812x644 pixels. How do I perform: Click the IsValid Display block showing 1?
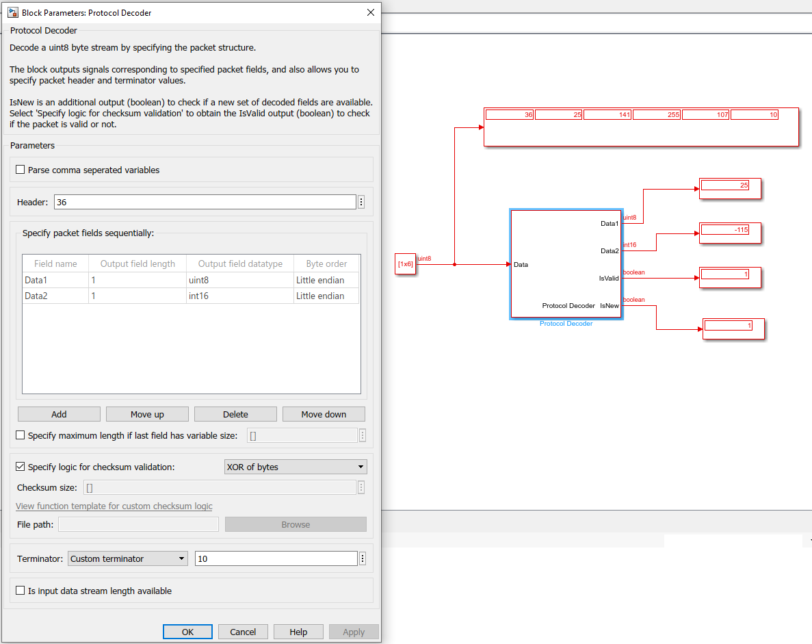point(730,278)
